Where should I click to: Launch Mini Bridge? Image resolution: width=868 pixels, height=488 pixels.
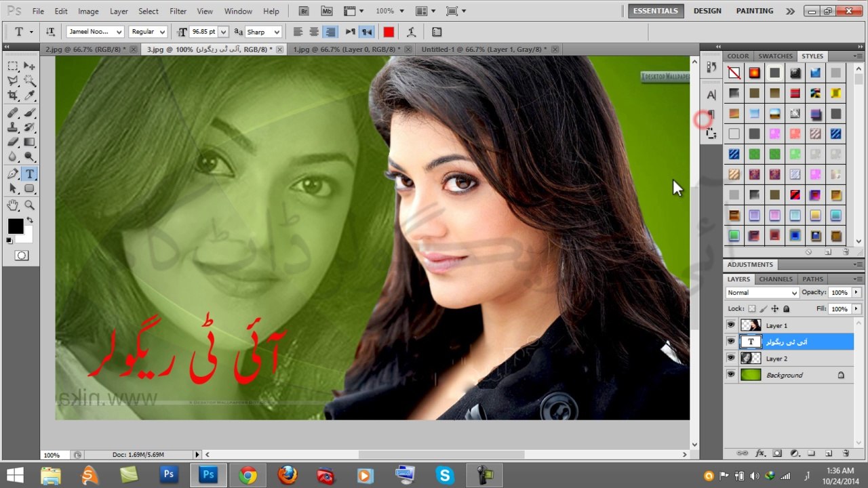[x=327, y=11]
